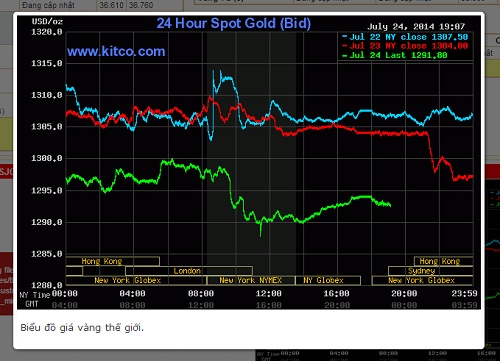The image size is (500, 361).
Task: Click 'Đang cập nhật' cell in background page
Action: [x=49, y=5]
